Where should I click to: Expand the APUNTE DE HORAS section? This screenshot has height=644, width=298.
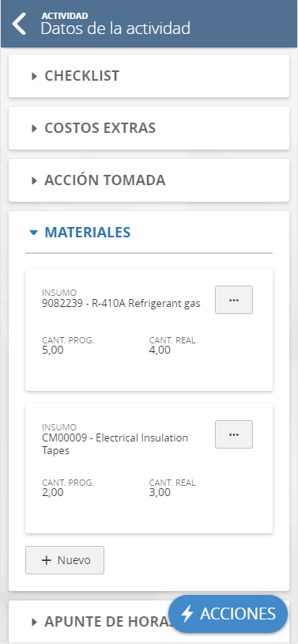click(149, 622)
